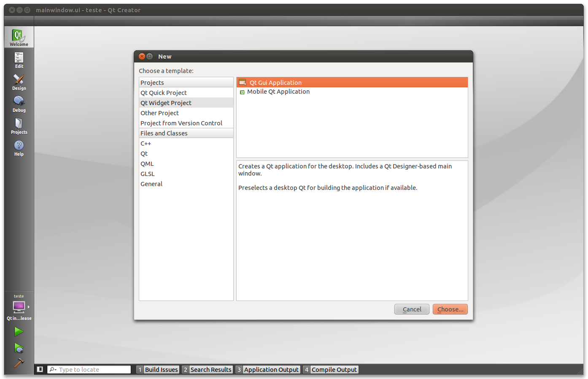This screenshot has height=379, width=588.
Task: Select C++ files category
Action: pyautogui.click(x=186, y=143)
